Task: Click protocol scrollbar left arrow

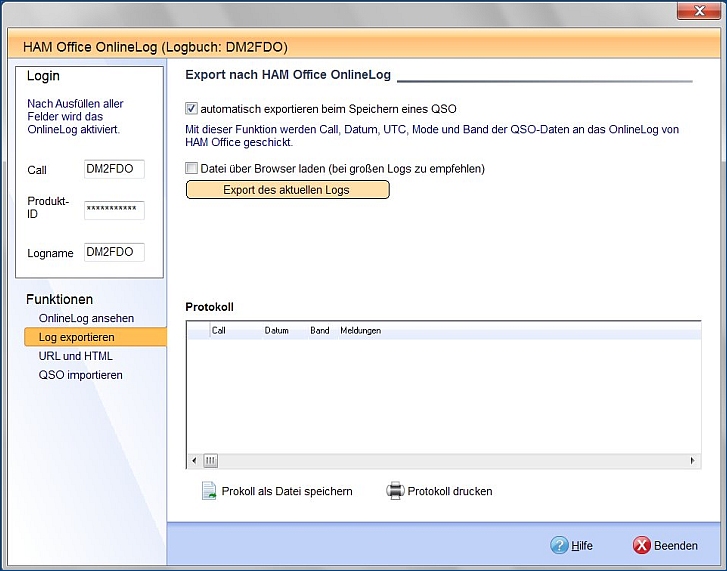Action: 194,460
